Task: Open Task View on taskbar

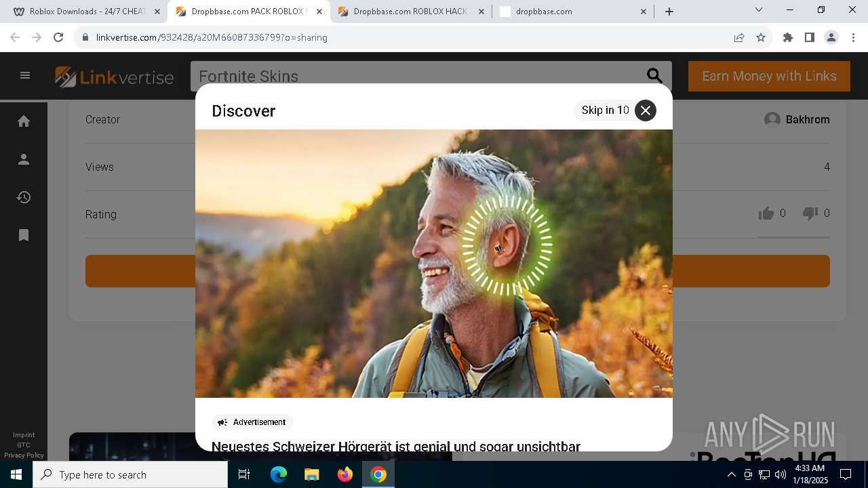Action: 244,474
